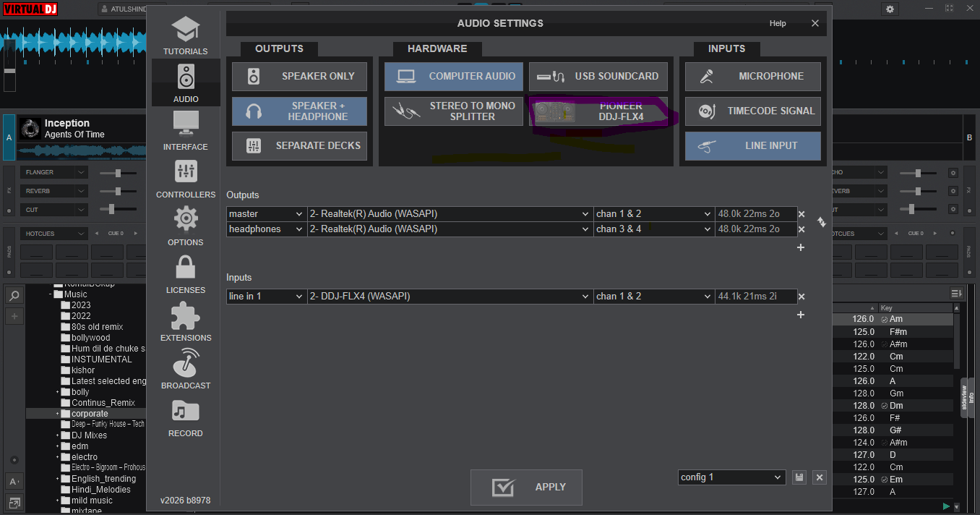This screenshot has width=980, height=515.
Task: Expand the master output type dropdown
Action: 266,214
